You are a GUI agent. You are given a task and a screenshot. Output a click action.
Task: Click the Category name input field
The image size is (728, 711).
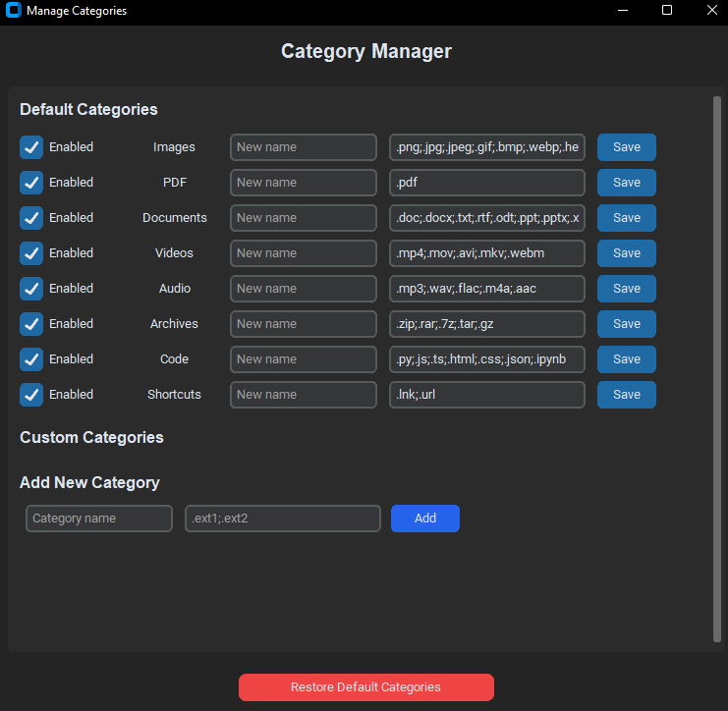(99, 519)
